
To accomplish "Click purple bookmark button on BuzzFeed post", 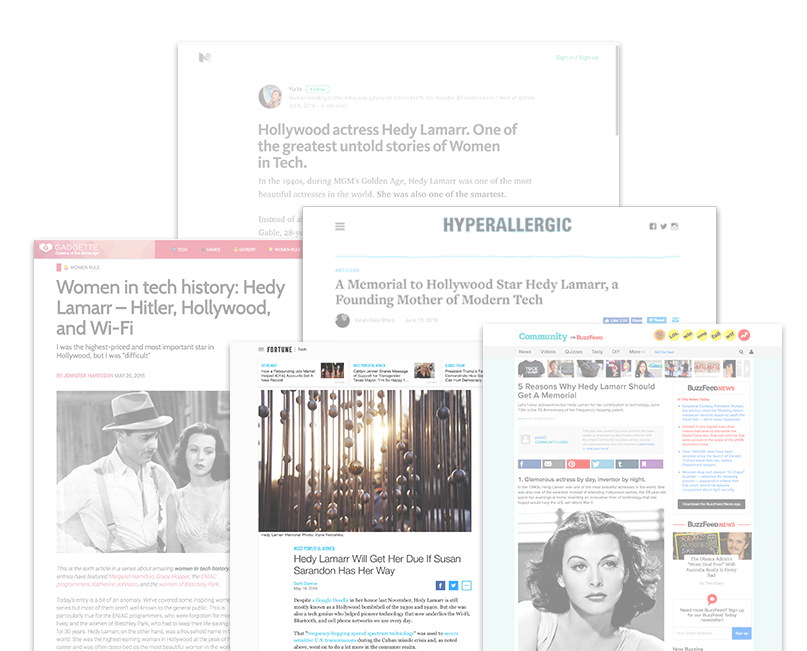I will 651,464.
